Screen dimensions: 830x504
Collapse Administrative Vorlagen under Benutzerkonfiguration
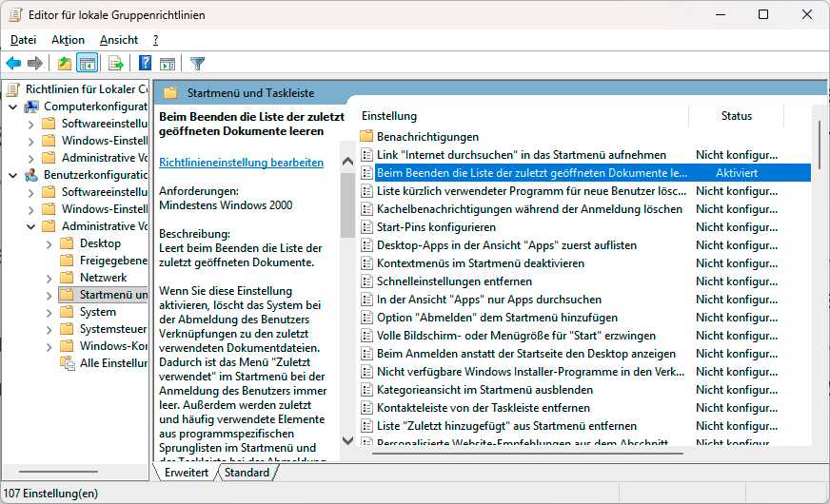point(30,226)
